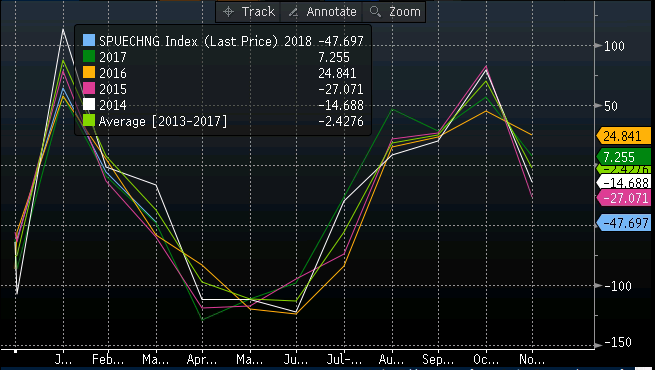Screen dimensions: 655x370
Task: Click the Feb... x-axis month label
Action: [108, 359]
